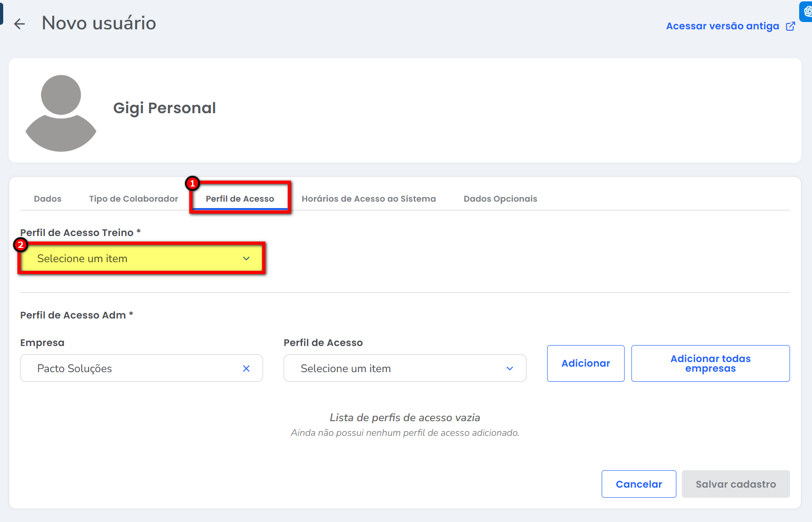This screenshot has height=522, width=812.
Task: Click the Cancelar button
Action: pyautogui.click(x=638, y=484)
